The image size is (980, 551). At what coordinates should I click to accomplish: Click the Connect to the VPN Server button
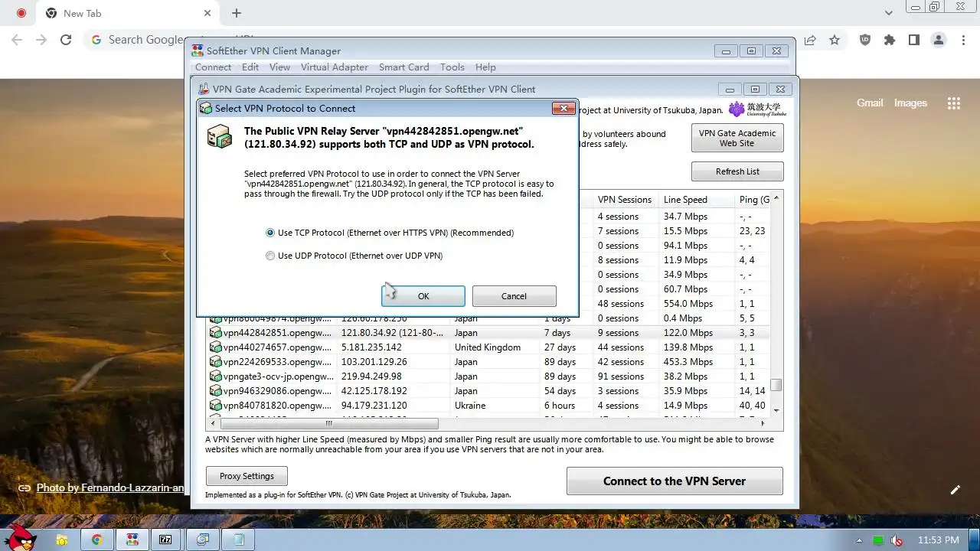(x=675, y=481)
